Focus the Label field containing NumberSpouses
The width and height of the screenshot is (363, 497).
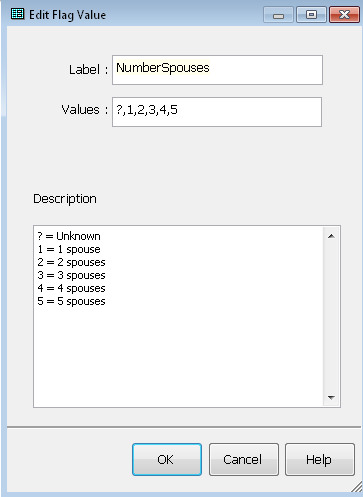tap(217, 70)
